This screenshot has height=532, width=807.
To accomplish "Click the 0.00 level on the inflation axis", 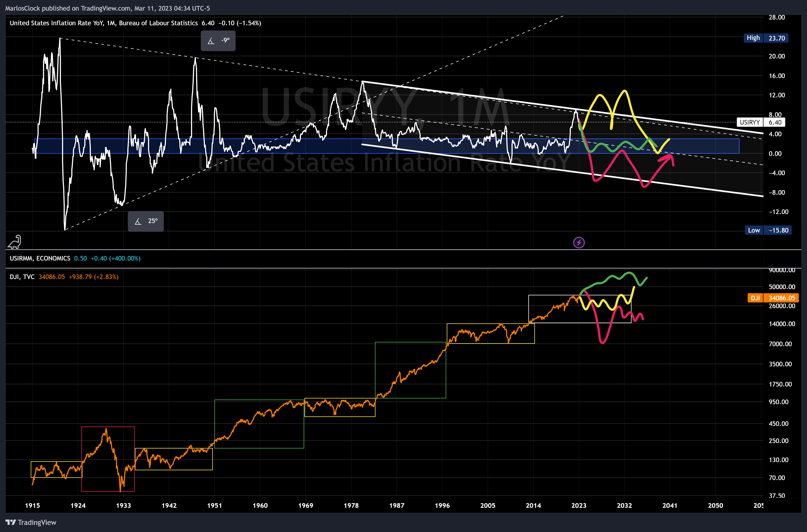I will 775,154.
